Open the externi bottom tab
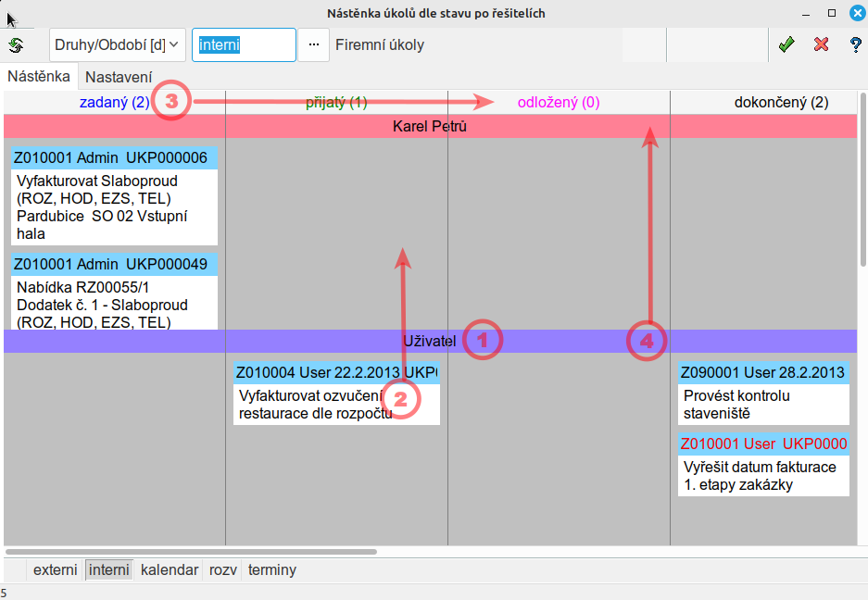Image resolution: width=868 pixels, height=600 pixels. point(55,569)
